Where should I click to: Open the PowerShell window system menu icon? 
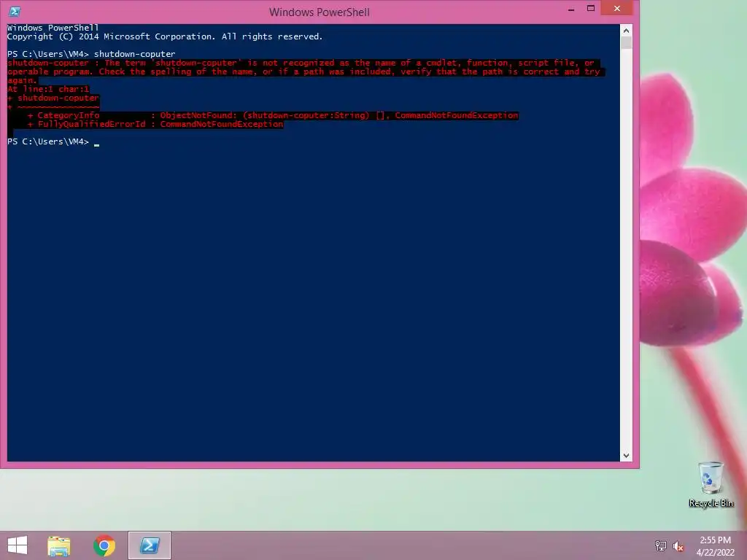point(15,11)
